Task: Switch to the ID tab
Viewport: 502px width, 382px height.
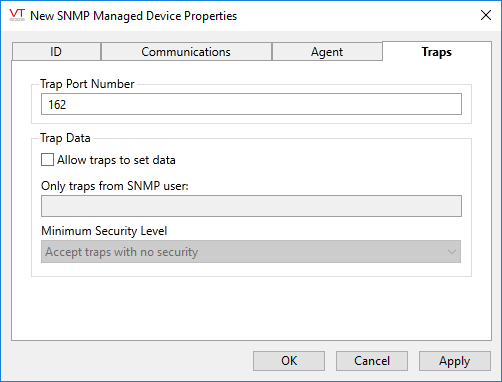Action: coord(56,52)
